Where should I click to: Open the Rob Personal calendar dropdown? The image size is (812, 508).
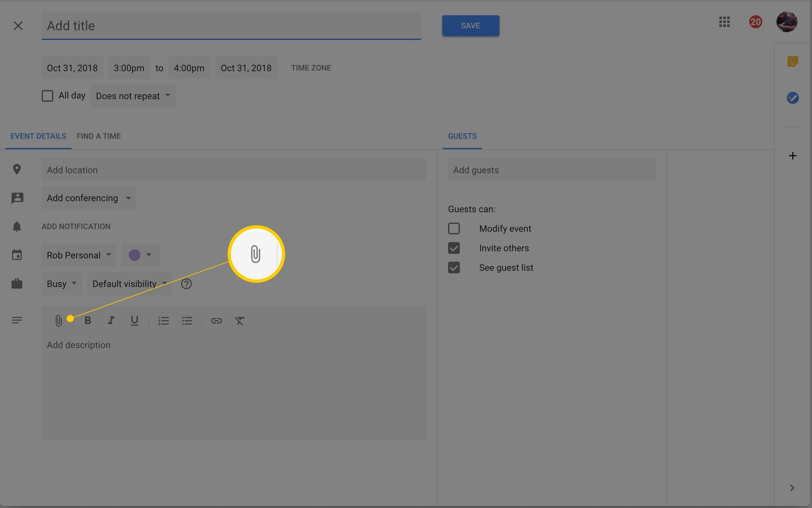pyautogui.click(x=78, y=254)
